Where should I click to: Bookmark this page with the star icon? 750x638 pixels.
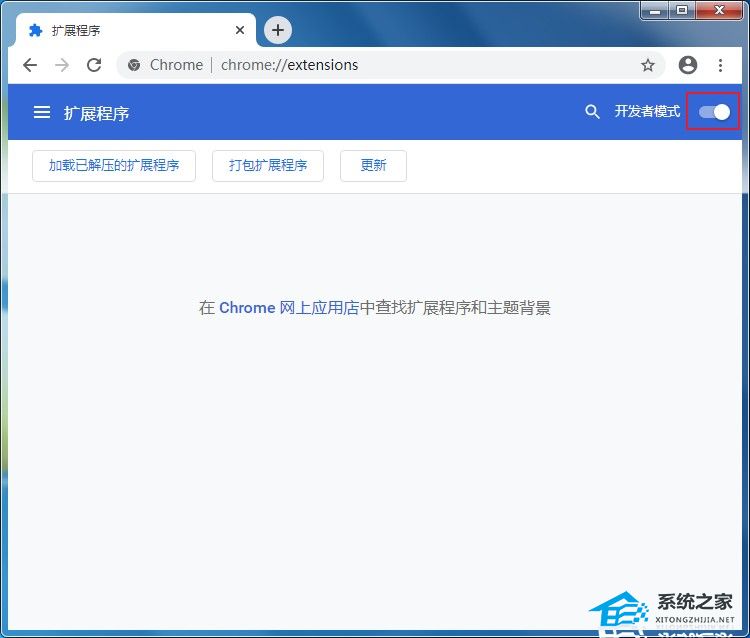click(648, 65)
